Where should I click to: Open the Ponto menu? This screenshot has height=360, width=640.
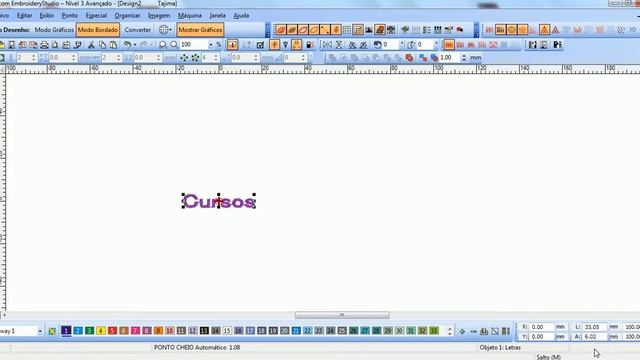tap(69, 16)
